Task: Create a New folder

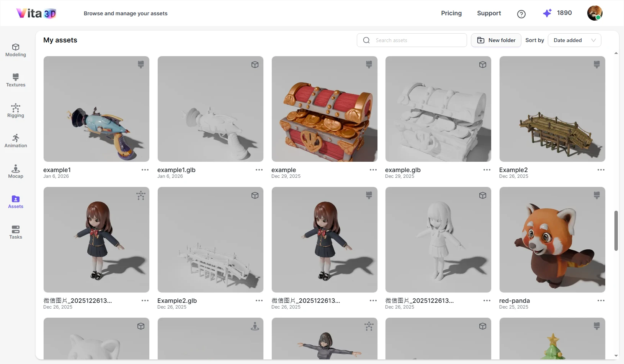Action: point(496,40)
